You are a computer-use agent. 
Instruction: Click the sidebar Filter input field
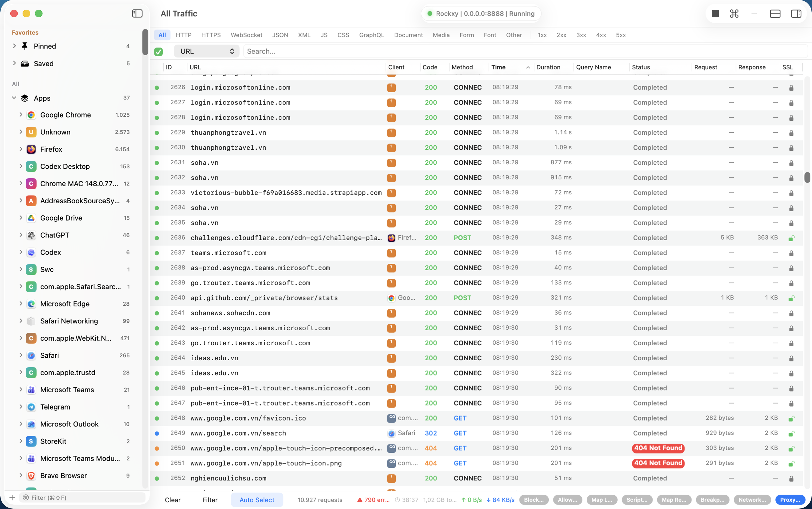pos(83,497)
